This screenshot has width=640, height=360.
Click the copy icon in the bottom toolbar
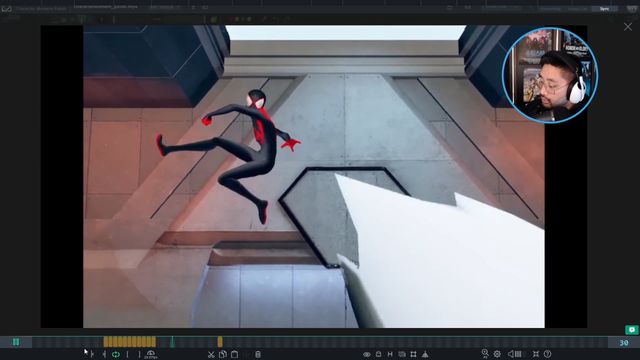tap(222, 354)
